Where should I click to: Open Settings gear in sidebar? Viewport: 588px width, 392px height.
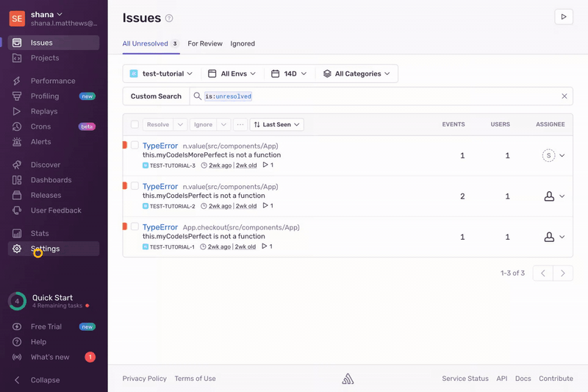(17, 249)
